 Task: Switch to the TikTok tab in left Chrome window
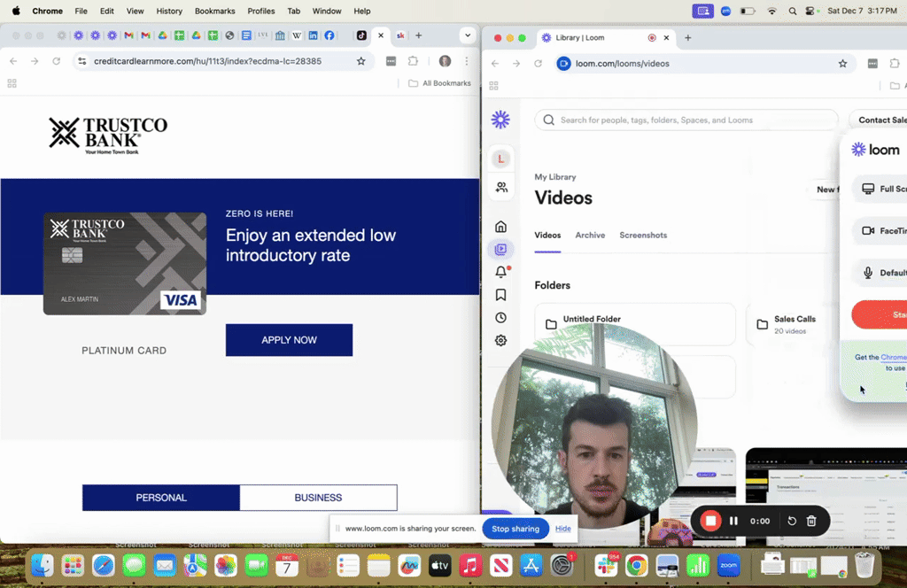pos(361,35)
